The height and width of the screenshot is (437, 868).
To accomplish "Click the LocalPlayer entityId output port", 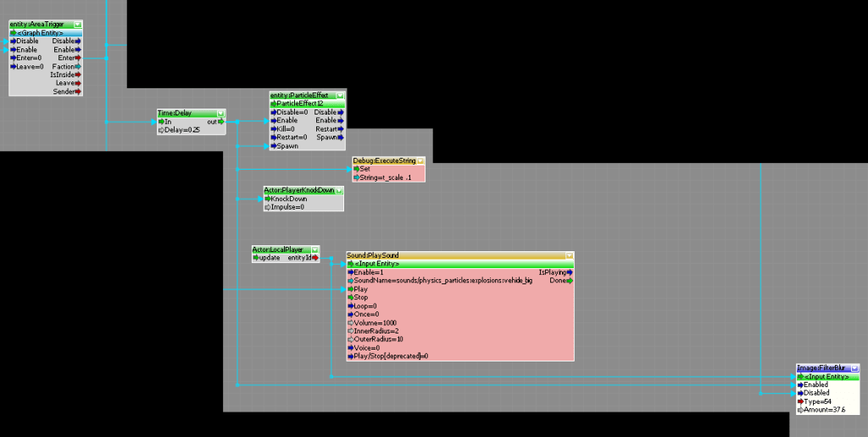I will 315,257.
